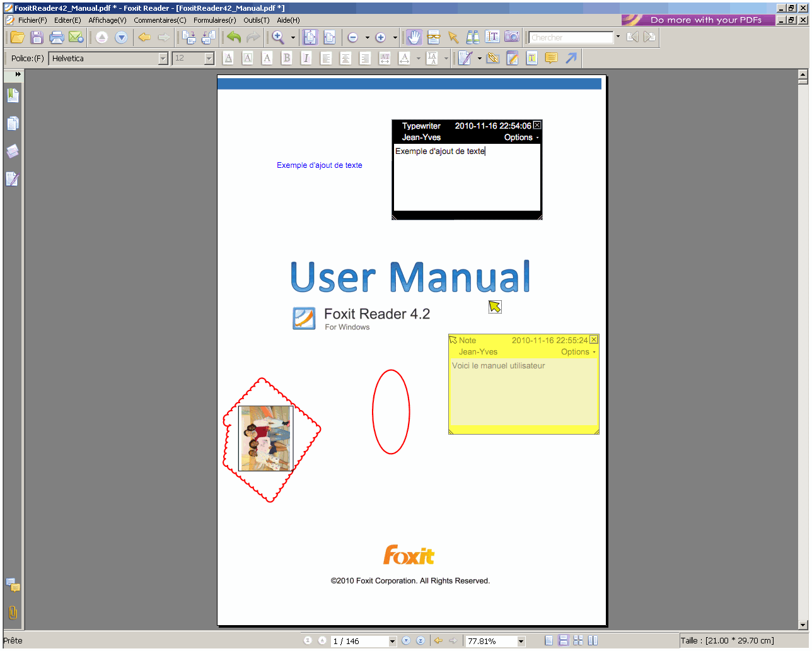
Task: Center align text
Action: pyautogui.click(x=345, y=58)
